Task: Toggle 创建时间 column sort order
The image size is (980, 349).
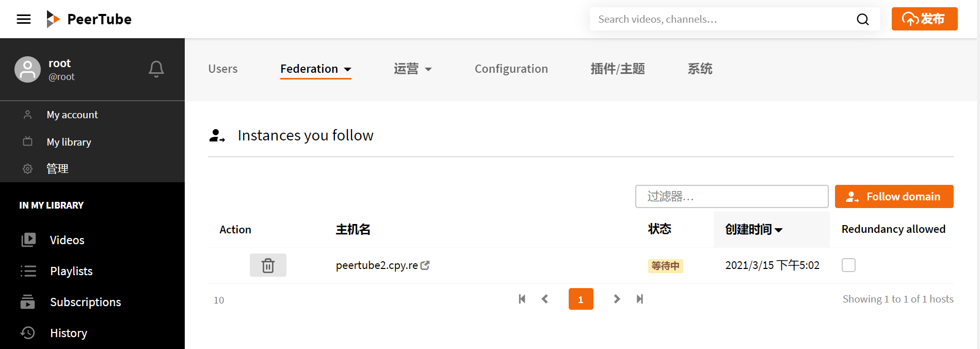Action: coord(753,229)
